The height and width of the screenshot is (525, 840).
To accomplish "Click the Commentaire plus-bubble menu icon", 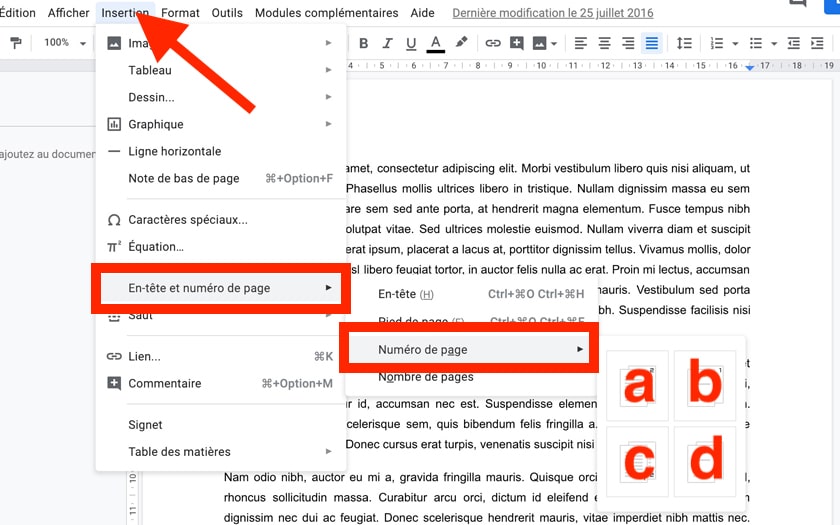I will point(114,384).
